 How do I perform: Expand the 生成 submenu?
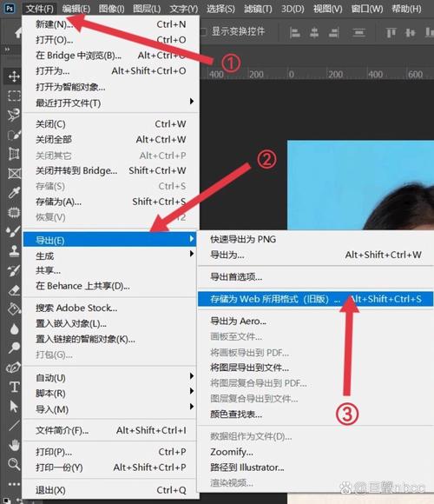point(110,255)
